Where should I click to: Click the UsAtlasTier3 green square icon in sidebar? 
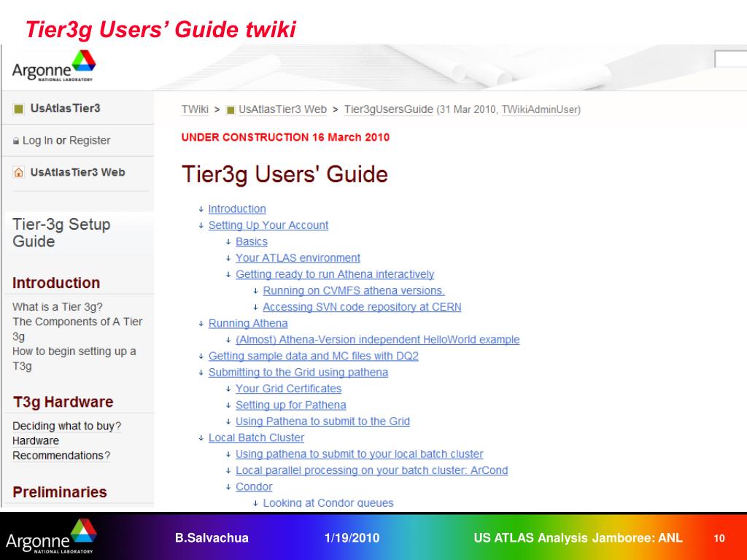point(18,109)
